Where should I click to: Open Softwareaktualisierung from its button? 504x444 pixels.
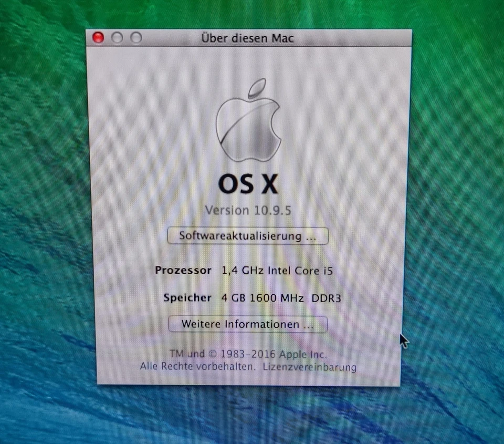(248, 236)
